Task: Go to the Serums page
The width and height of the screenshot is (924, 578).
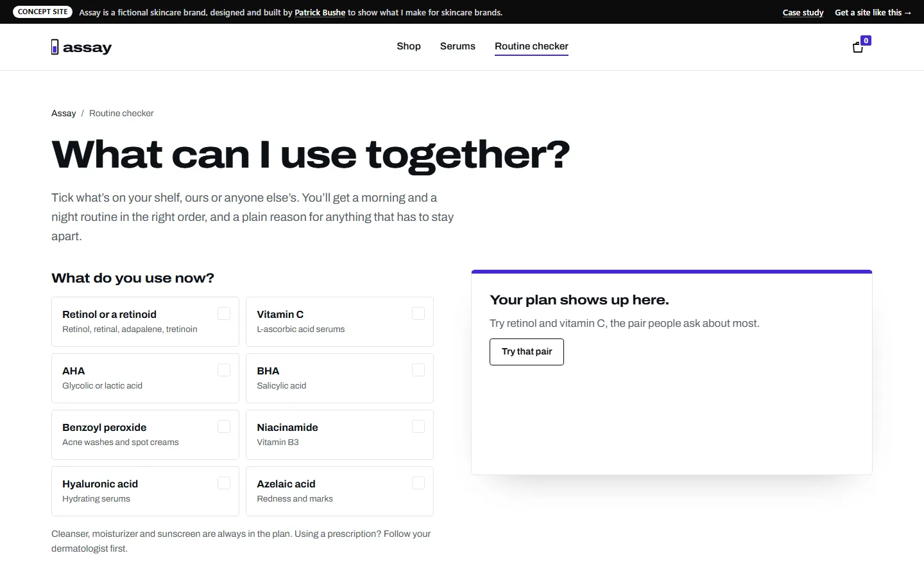Action: click(x=458, y=46)
